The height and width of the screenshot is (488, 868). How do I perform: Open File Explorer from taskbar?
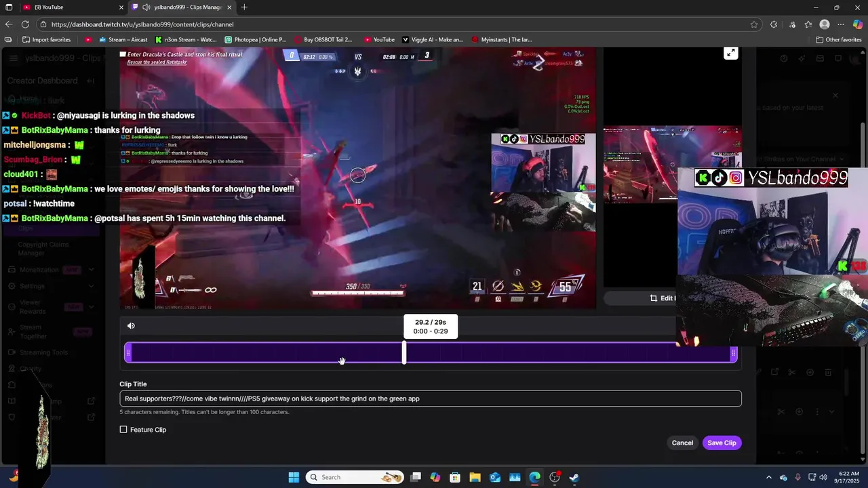(x=475, y=477)
